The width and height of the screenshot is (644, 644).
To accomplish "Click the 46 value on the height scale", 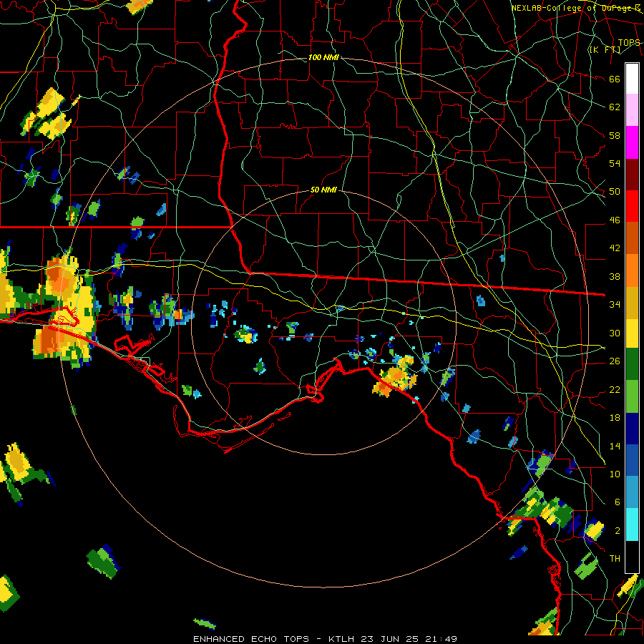I will pyautogui.click(x=615, y=220).
